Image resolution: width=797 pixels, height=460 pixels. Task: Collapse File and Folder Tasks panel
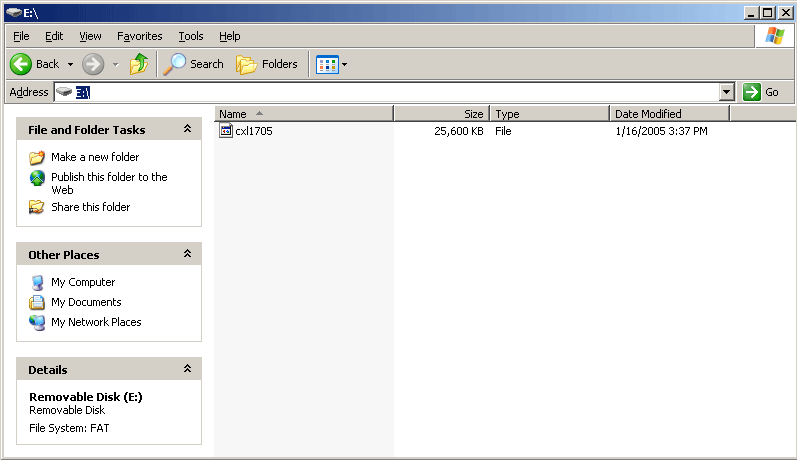[187, 130]
